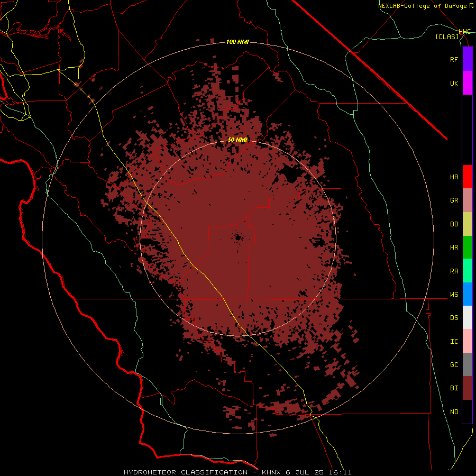Image resolution: width=476 pixels, height=476 pixels.
Task: Select the GR pink-brown legend swatch
Action: pyautogui.click(x=467, y=200)
